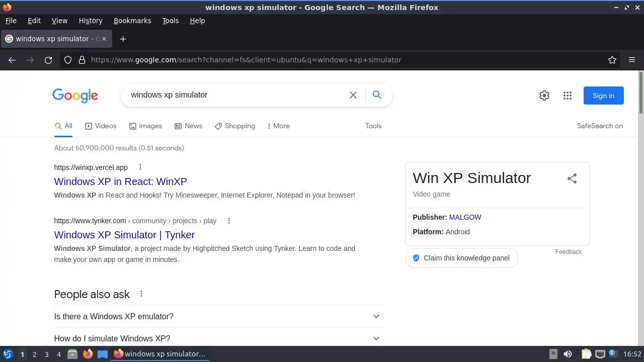Go back to the previous page
Viewport: 644px width, 362px height.
12,60
